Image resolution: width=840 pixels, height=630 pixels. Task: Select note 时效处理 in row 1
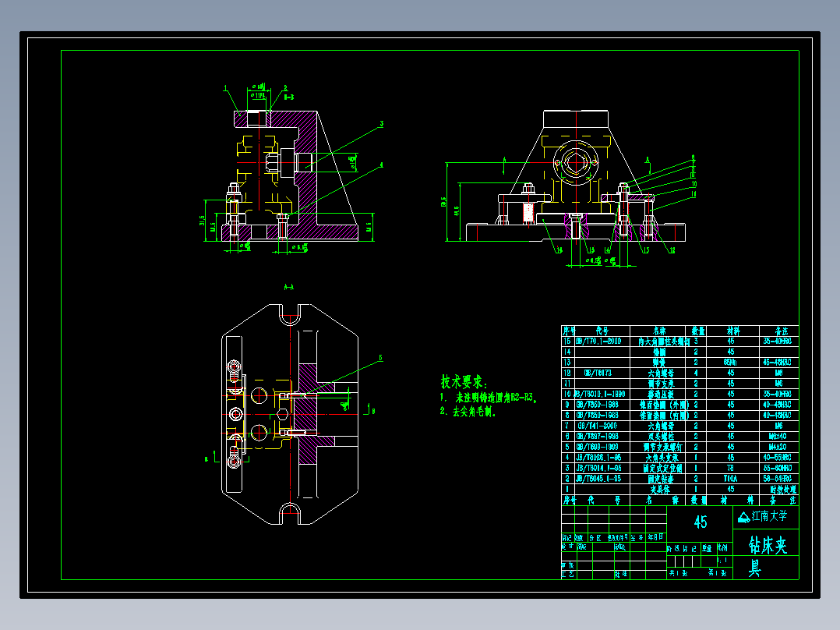tap(783, 490)
